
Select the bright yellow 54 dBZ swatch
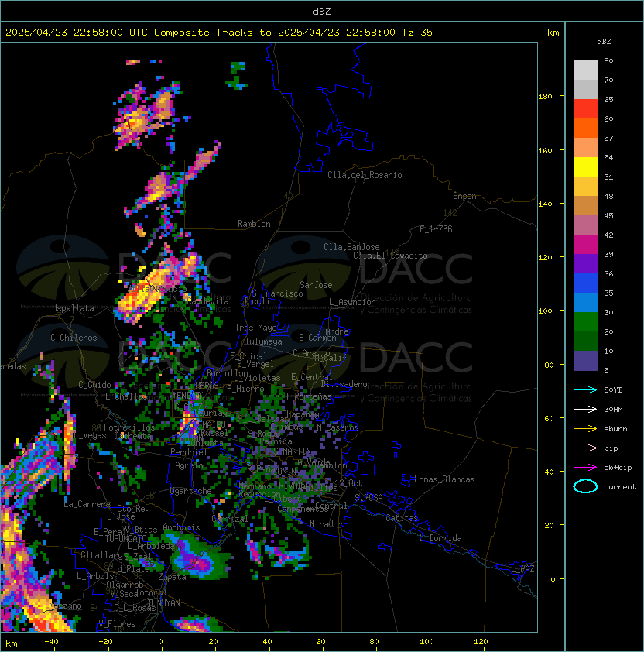coord(585,166)
